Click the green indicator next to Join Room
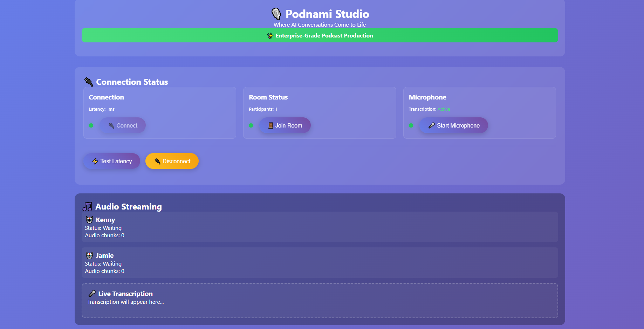The image size is (644, 329). point(251,125)
